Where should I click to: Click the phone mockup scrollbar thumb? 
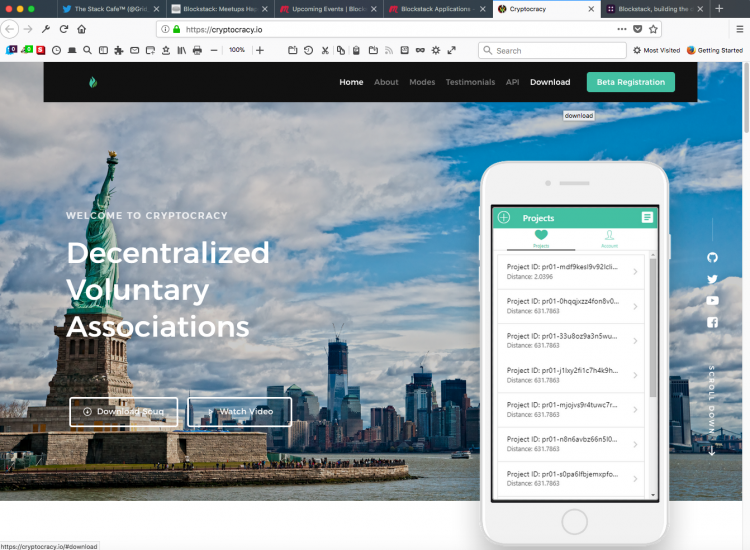tap(653, 328)
